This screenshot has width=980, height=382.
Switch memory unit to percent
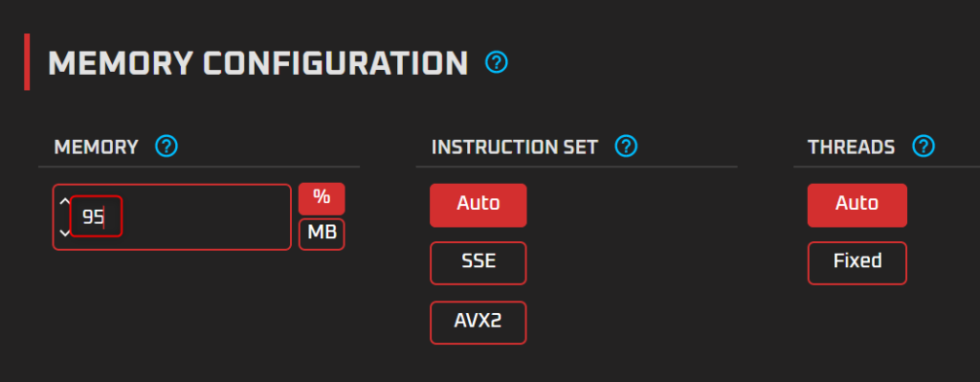pyautogui.click(x=322, y=199)
